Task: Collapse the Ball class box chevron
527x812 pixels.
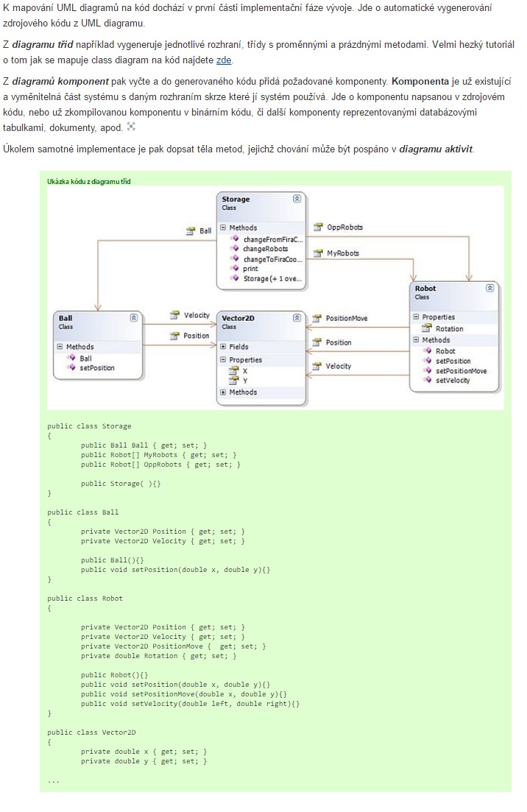Action: coord(133,318)
